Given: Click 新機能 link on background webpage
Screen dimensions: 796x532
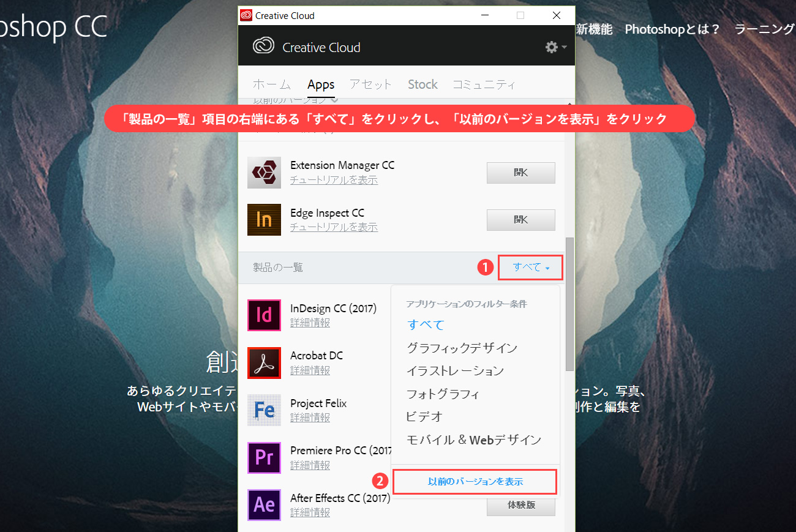Looking at the screenshot, I should [x=594, y=29].
